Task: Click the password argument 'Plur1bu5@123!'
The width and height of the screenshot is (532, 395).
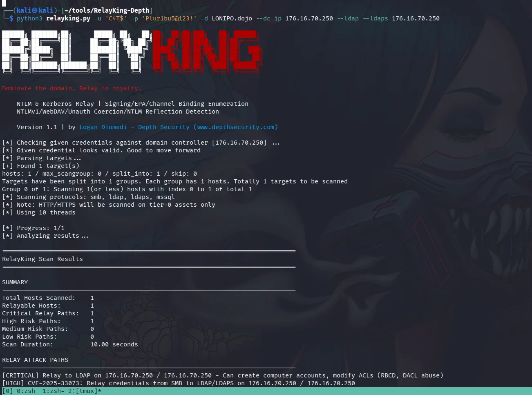Action: [x=169, y=18]
